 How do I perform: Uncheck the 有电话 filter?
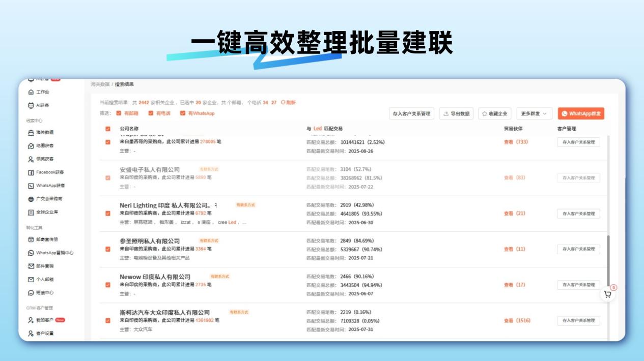151,114
